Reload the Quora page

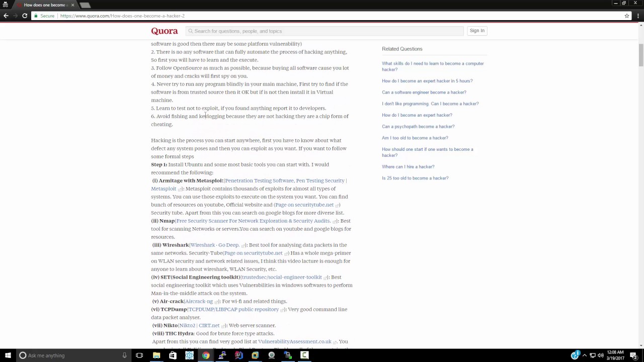pyautogui.click(x=24, y=16)
